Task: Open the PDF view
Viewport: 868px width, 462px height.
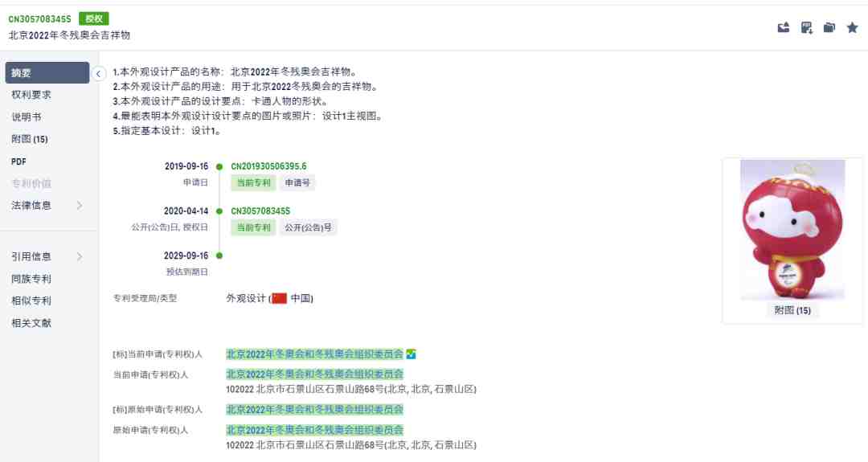Action: [18, 161]
